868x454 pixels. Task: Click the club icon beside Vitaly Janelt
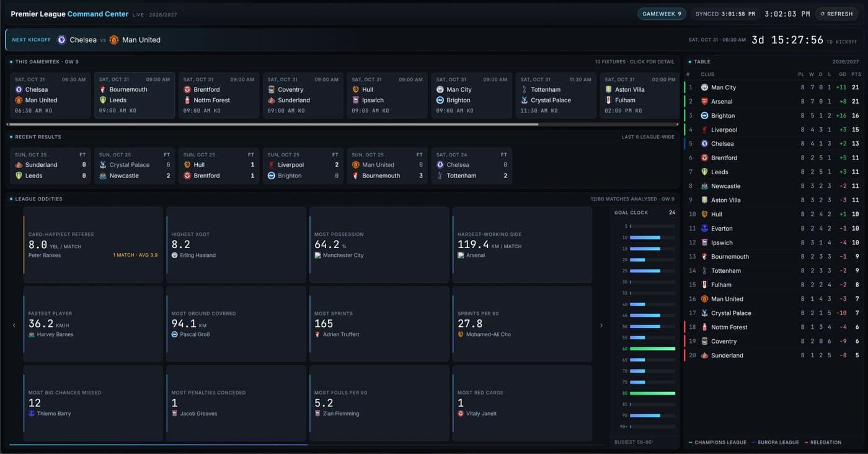(x=461, y=414)
